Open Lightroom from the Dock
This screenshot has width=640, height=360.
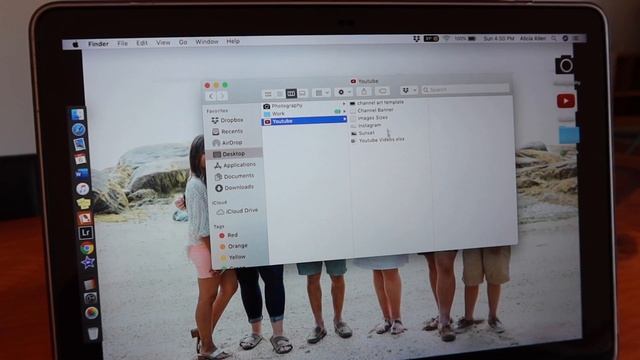(x=85, y=233)
